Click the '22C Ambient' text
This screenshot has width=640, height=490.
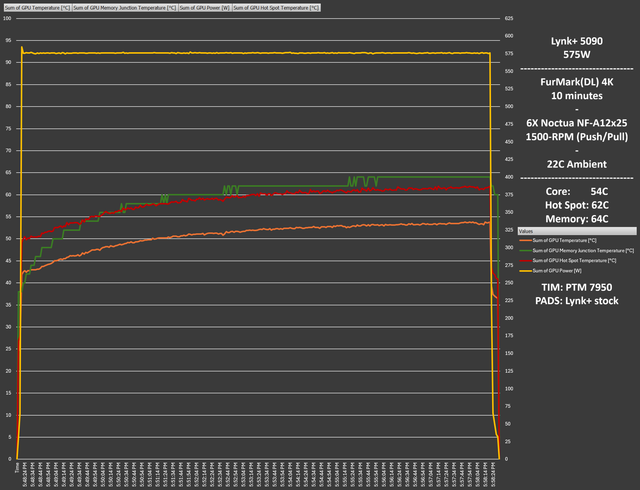tap(577, 164)
